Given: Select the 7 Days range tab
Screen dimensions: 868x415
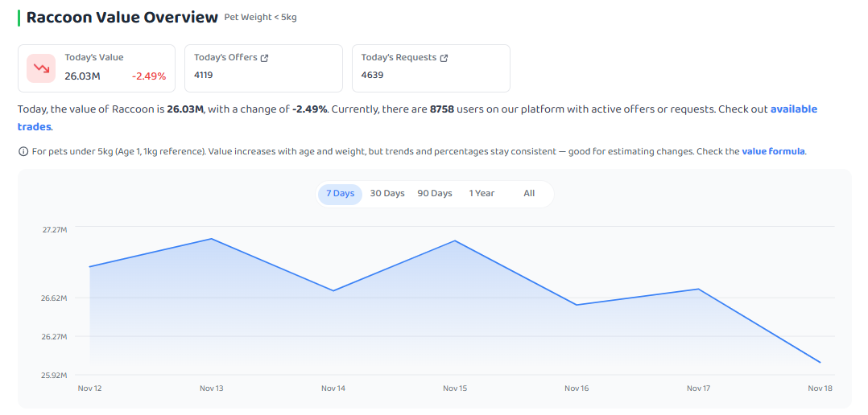Looking at the screenshot, I should tap(340, 194).
